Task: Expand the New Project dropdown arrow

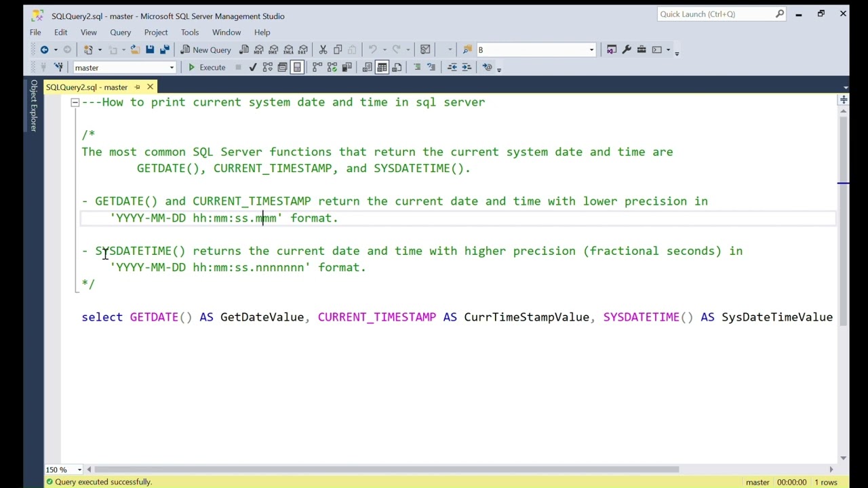Action: [100, 49]
